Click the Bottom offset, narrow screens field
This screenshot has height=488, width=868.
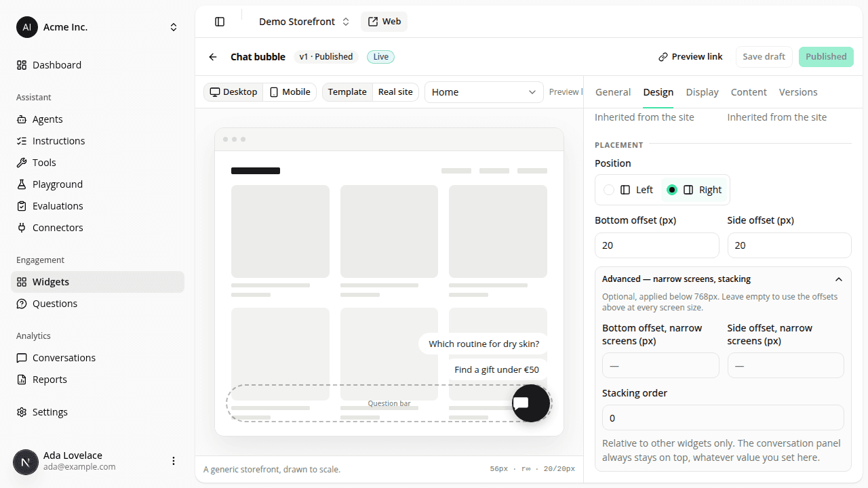(660, 365)
